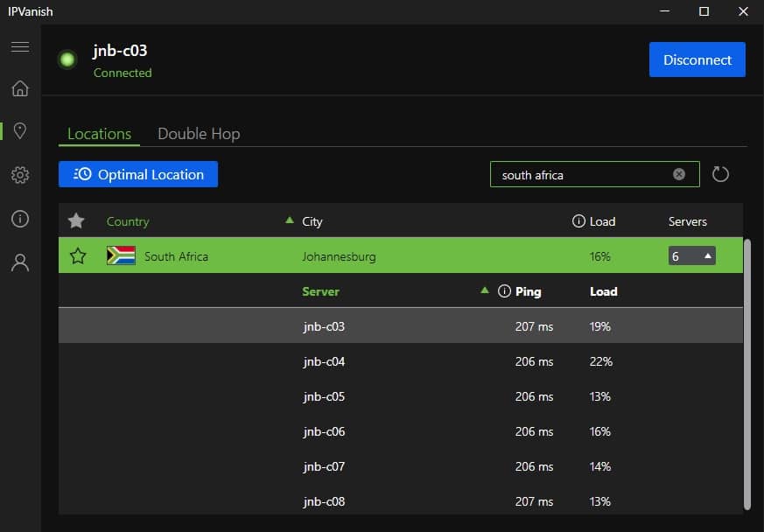Viewport: 764px width, 532px height.
Task: Go to Home via sidebar icon
Action: point(20,88)
